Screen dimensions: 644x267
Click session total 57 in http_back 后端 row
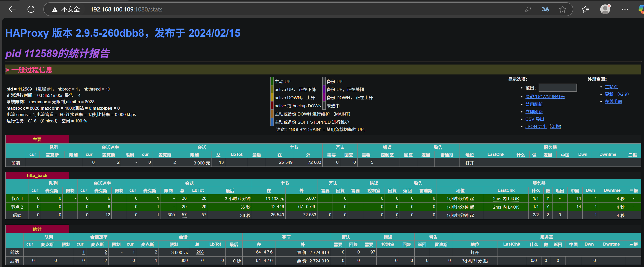pos(184,215)
